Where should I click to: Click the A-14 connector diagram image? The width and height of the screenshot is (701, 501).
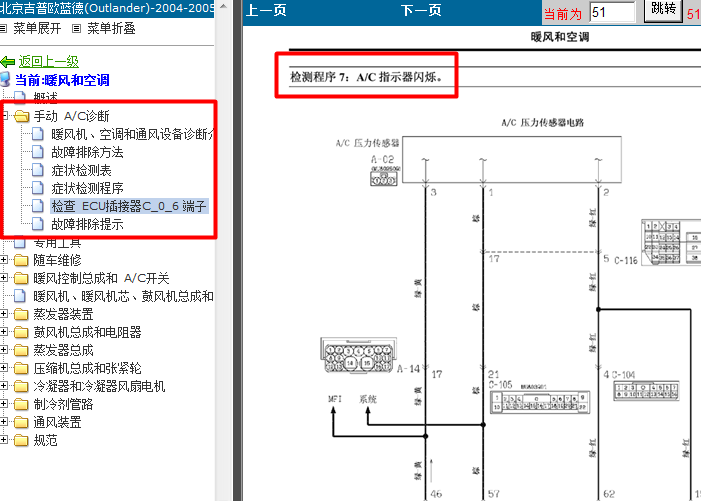click(359, 355)
